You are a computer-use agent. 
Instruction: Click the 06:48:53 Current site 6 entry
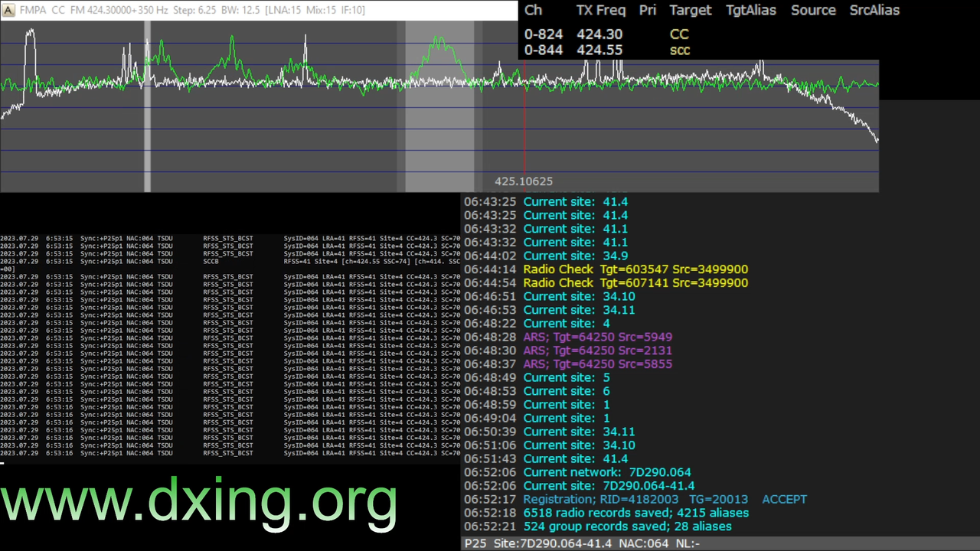(537, 391)
